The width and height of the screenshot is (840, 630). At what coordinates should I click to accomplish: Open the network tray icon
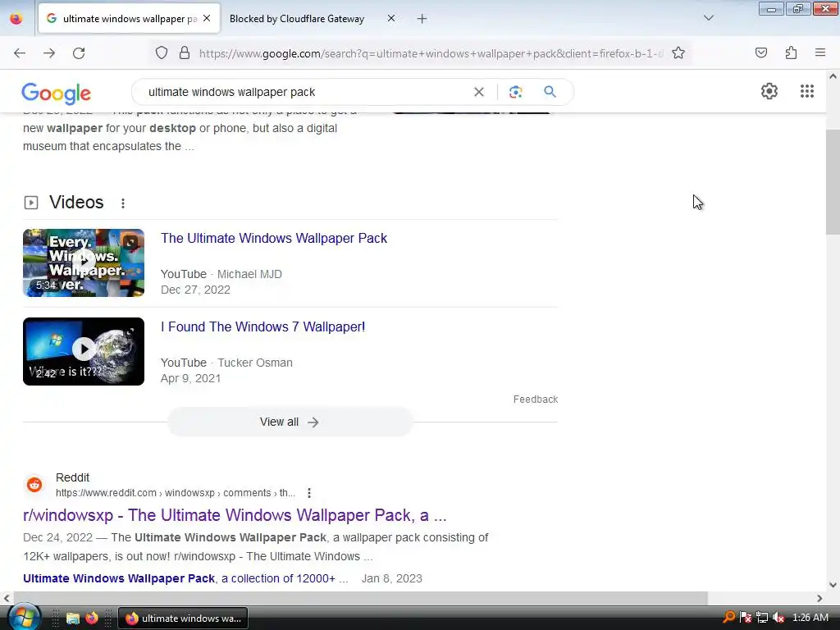(x=762, y=618)
